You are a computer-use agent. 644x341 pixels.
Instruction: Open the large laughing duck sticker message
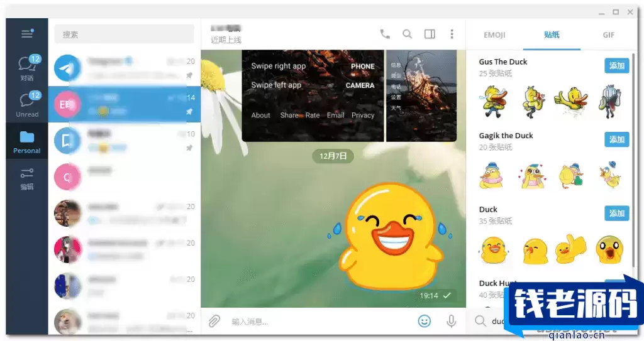[390, 237]
